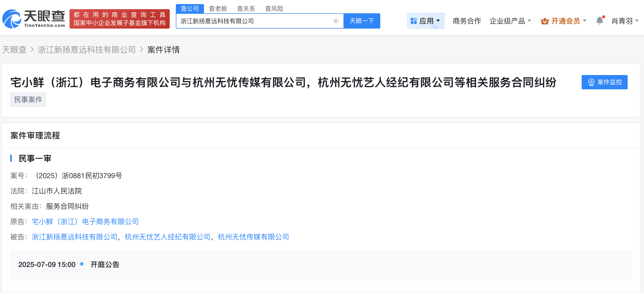Select the 查公司 tab
Screen dimensions: 644x293
[x=190, y=9]
